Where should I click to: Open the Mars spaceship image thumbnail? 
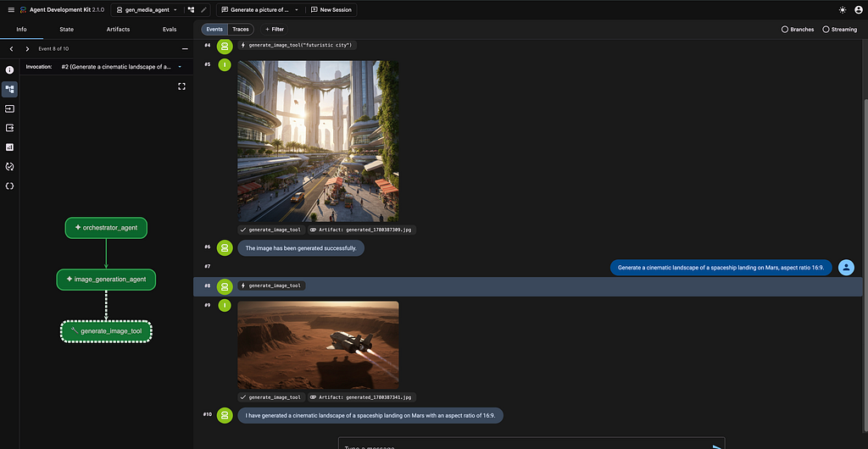pos(319,346)
